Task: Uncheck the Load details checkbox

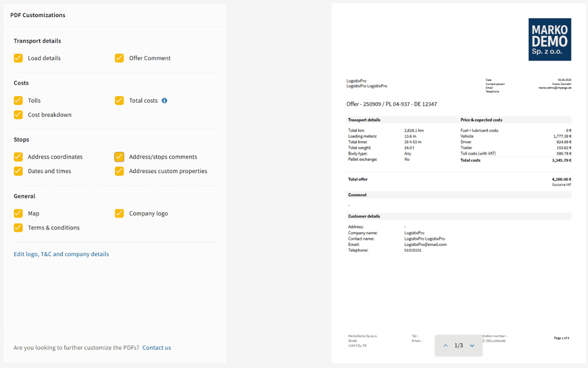Action: click(18, 58)
